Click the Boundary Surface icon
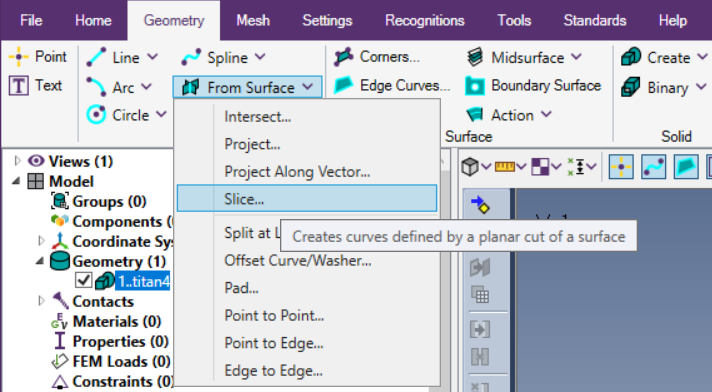This screenshot has height=392, width=712. click(x=475, y=86)
